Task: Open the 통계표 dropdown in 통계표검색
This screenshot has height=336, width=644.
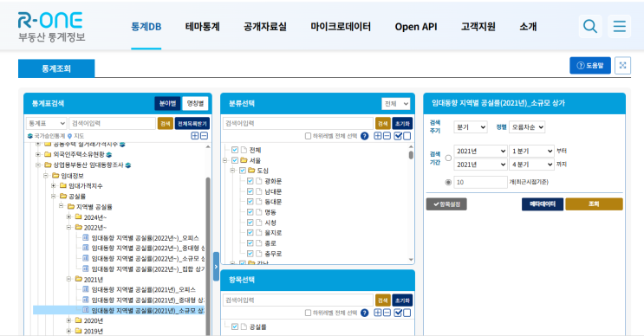Action: (x=47, y=124)
